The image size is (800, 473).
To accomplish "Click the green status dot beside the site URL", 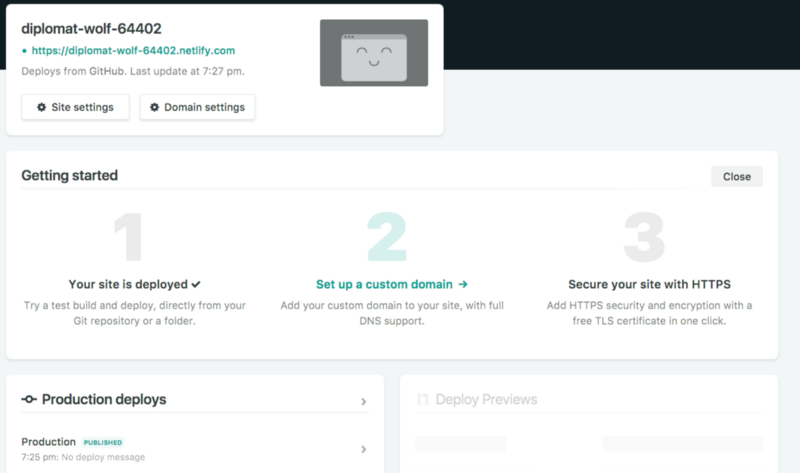I will pyautogui.click(x=24, y=51).
